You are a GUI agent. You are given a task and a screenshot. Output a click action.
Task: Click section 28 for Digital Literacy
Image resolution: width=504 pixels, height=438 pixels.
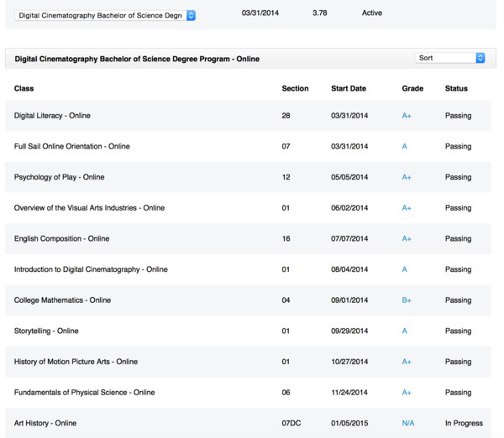pyautogui.click(x=286, y=116)
